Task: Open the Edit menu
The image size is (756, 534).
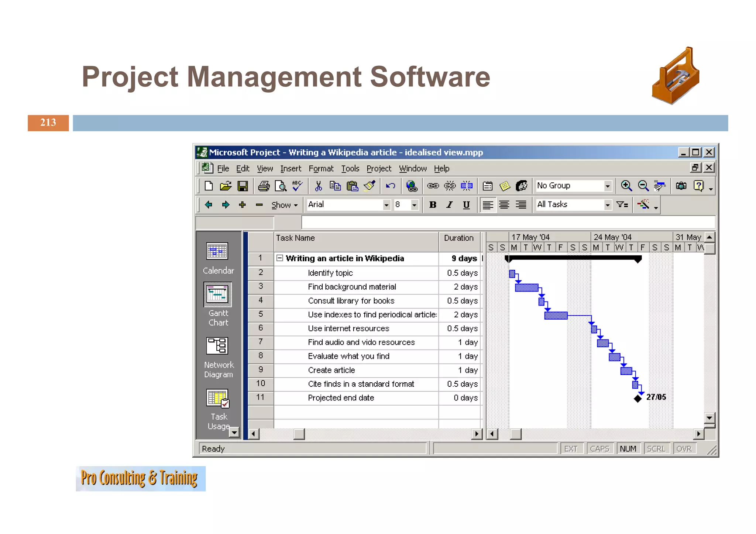Action: click(x=243, y=169)
